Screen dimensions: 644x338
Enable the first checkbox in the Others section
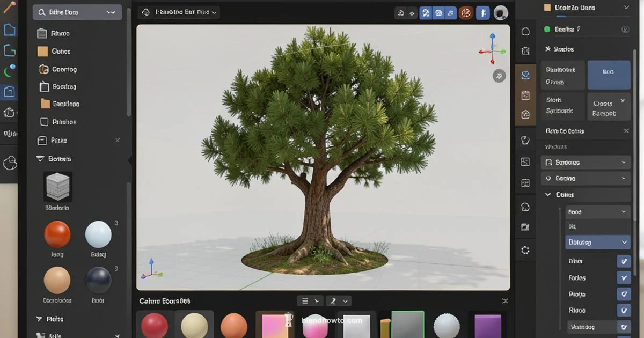[x=624, y=261]
